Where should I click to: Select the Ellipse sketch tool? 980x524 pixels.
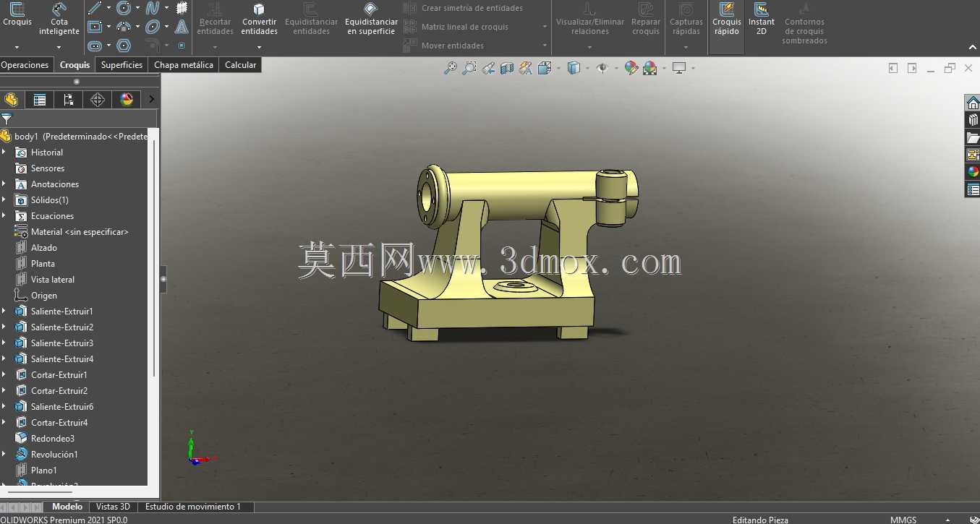tap(153, 27)
